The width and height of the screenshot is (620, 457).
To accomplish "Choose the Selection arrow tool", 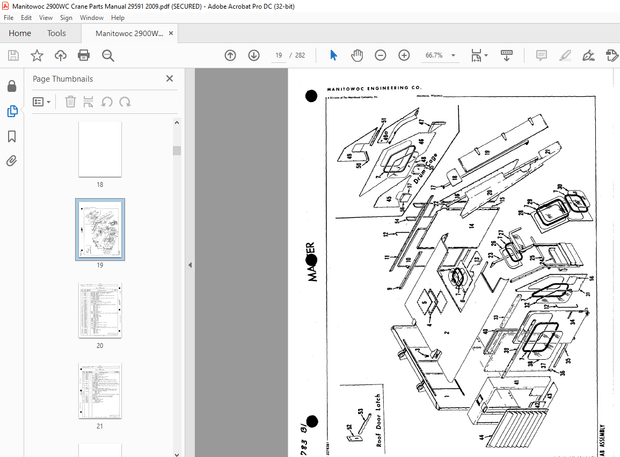I will tap(333, 55).
